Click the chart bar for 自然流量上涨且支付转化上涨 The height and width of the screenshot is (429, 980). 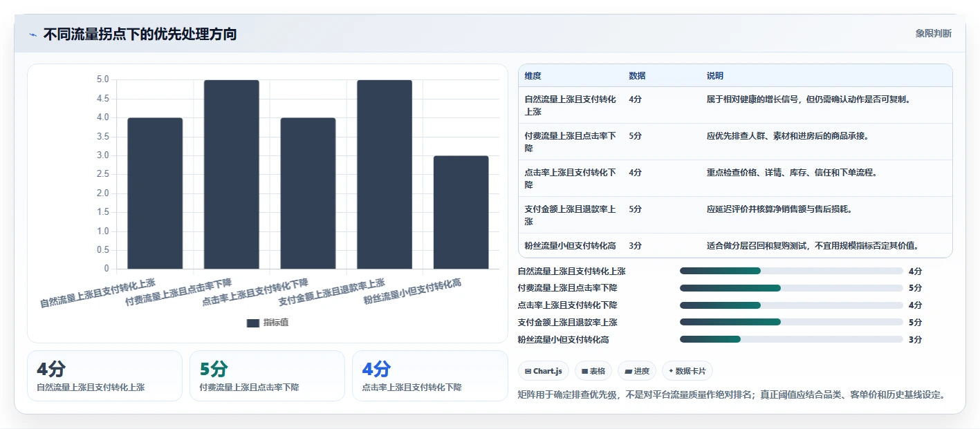pyautogui.click(x=155, y=193)
